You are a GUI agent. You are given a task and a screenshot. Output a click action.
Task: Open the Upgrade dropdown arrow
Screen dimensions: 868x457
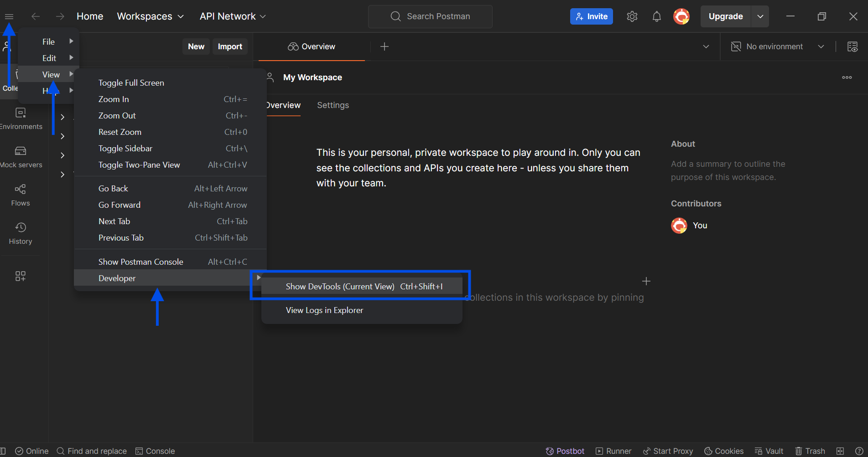tap(760, 16)
